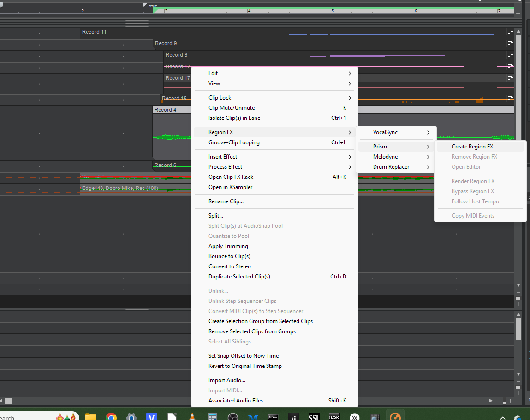530x420 pixels.
Task: Open the SSL application in taskbar
Action: 314,417
